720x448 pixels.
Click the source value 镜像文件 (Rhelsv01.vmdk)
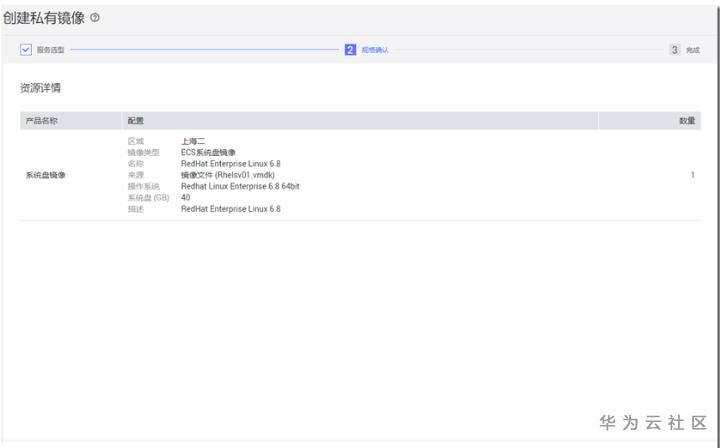(228, 175)
